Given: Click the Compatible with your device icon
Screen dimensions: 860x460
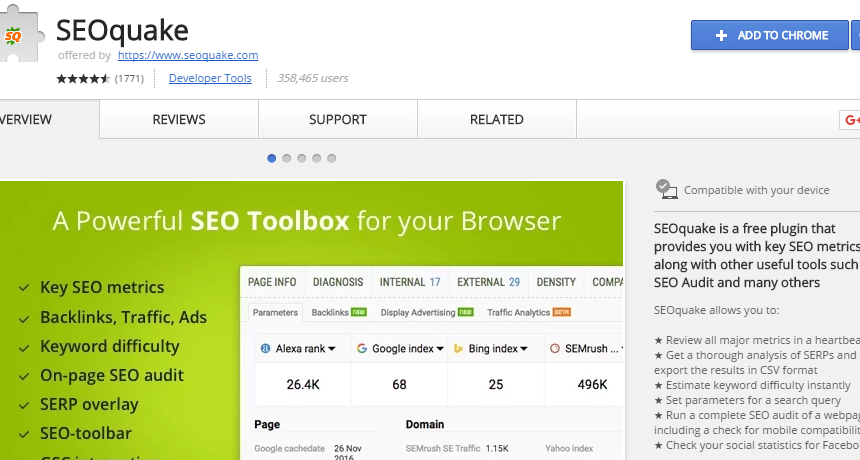Looking at the screenshot, I should pos(666,189).
